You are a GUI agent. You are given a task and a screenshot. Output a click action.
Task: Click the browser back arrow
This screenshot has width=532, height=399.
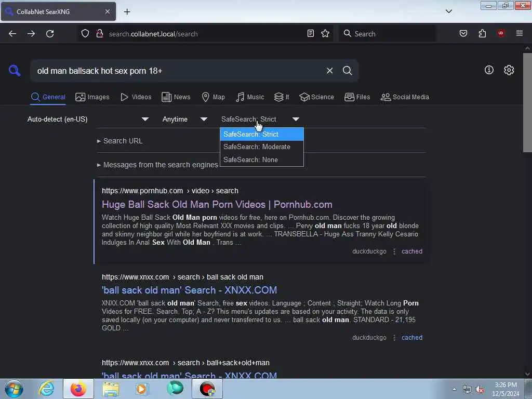coord(12,34)
